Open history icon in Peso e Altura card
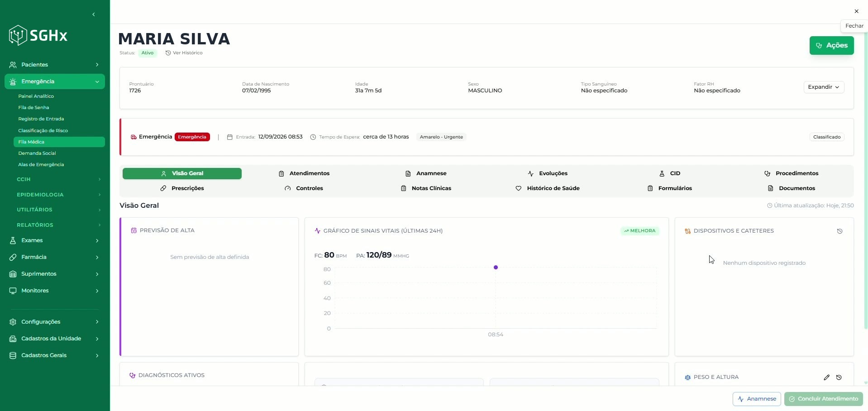 click(839, 378)
